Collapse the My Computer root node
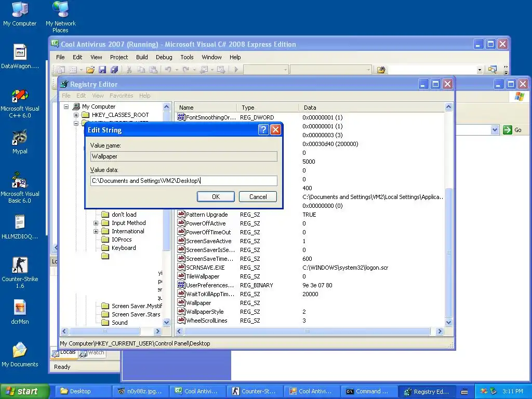 click(x=66, y=107)
